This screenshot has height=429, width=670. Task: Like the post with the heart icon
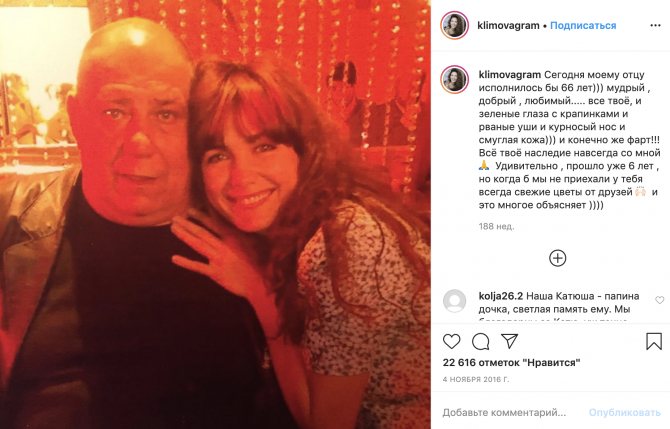tap(452, 342)
